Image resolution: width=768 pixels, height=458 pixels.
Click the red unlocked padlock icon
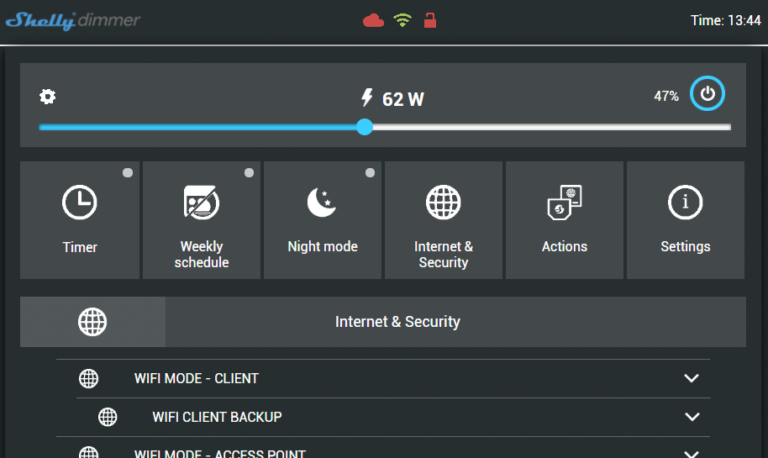click(430, 20)
